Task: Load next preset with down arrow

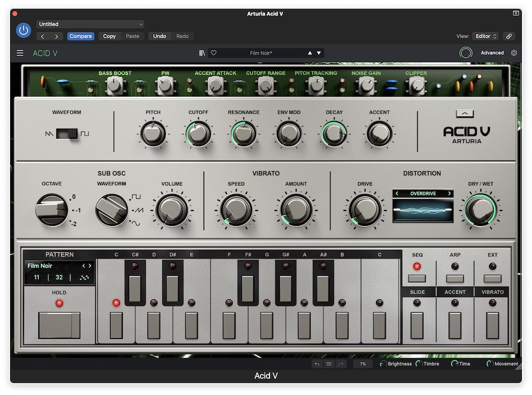Action: tap(319, 53)
